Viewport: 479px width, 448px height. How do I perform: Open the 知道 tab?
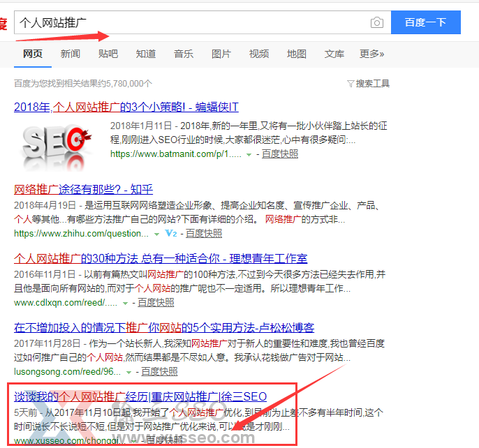pyautogui.click(x=146, y=54)
